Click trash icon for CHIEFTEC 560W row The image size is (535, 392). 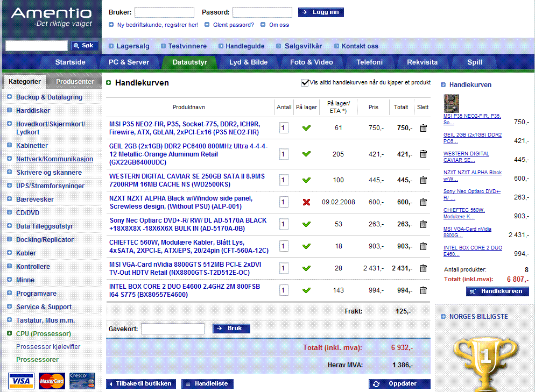tap(423, 246)
